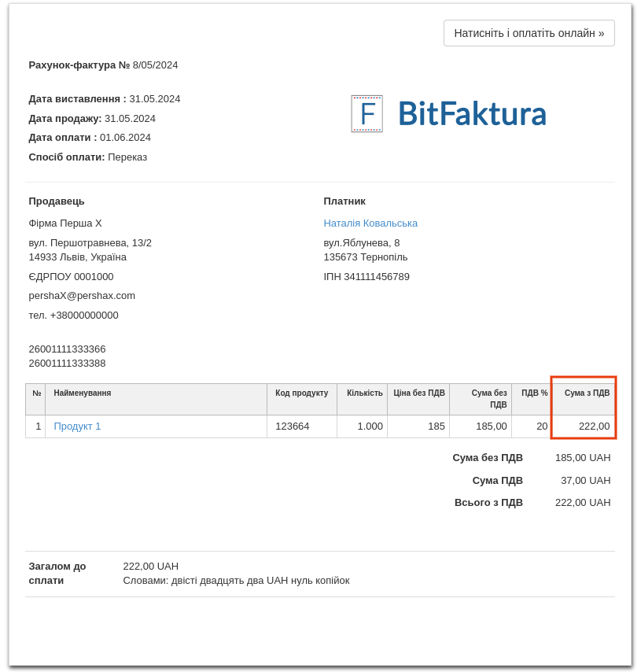The image size is (641, 672).
Task: Click the seller phone number +38000000000
Action: click(x=84, y=316)
